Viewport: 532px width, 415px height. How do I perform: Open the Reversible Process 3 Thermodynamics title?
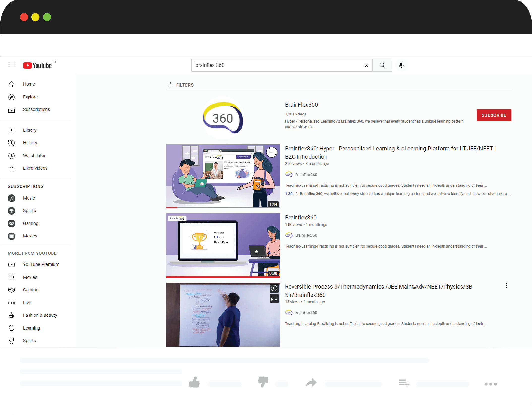[379, 291]
